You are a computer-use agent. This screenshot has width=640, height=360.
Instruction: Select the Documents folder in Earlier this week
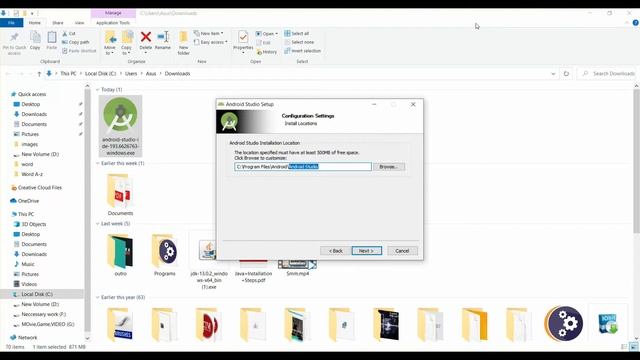tap(120, 194)
